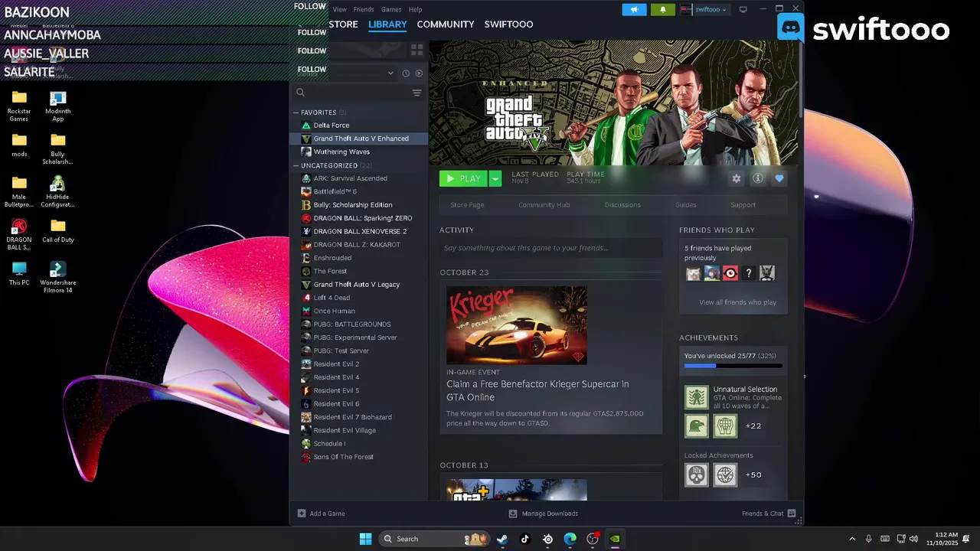Image resolution: width=980 pixels, height=551 pixels.
Task: Open the Friends menu
Action: coord(364,9)
